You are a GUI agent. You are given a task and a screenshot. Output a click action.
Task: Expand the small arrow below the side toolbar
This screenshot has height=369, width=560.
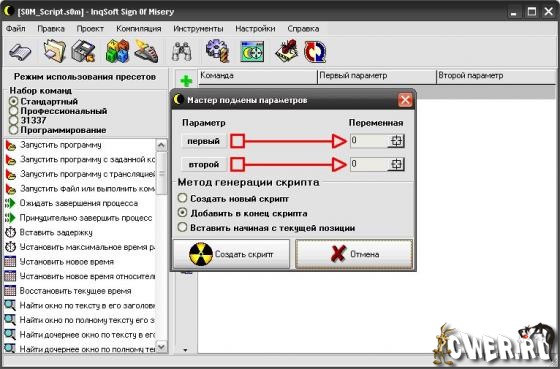pyautogui.click(x=185, y=350)
